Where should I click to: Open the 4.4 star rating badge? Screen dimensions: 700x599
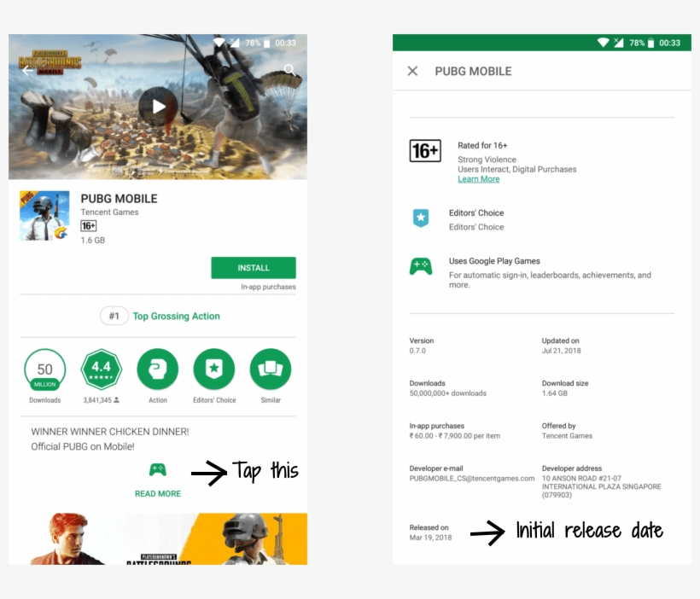(x=102, y=369)
